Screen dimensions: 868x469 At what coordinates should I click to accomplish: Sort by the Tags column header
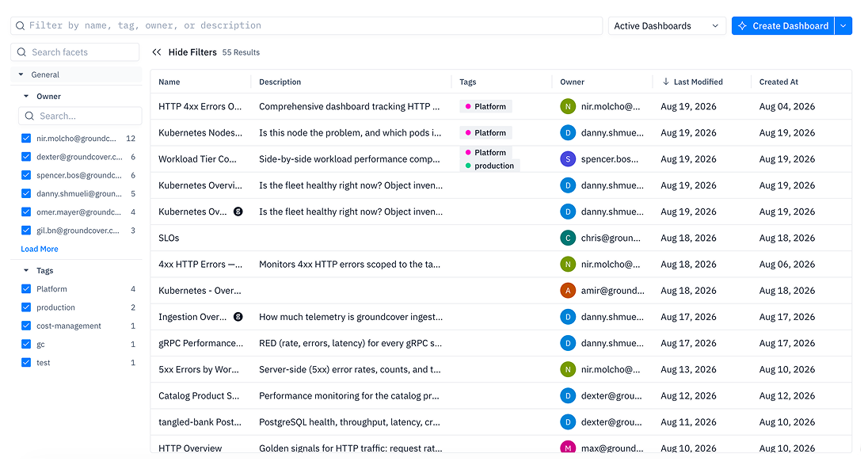click(468, 82)
